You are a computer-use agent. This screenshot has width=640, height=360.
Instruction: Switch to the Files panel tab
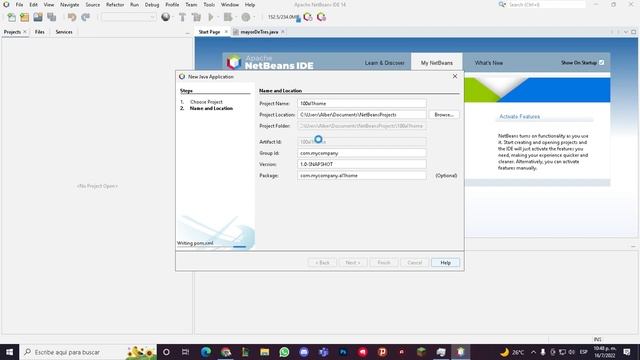click(40, 32)
